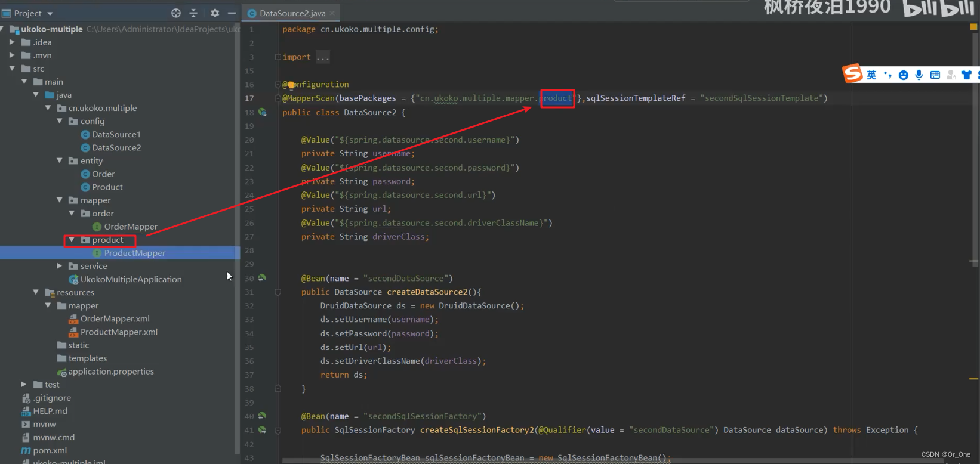
Task: Click the bean gutter icon on line 30
Action: (262, 278)
